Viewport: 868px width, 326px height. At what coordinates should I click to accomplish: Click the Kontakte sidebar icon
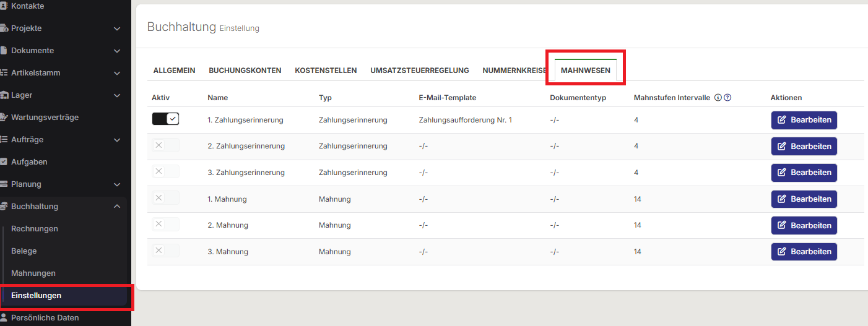point(4,6)
